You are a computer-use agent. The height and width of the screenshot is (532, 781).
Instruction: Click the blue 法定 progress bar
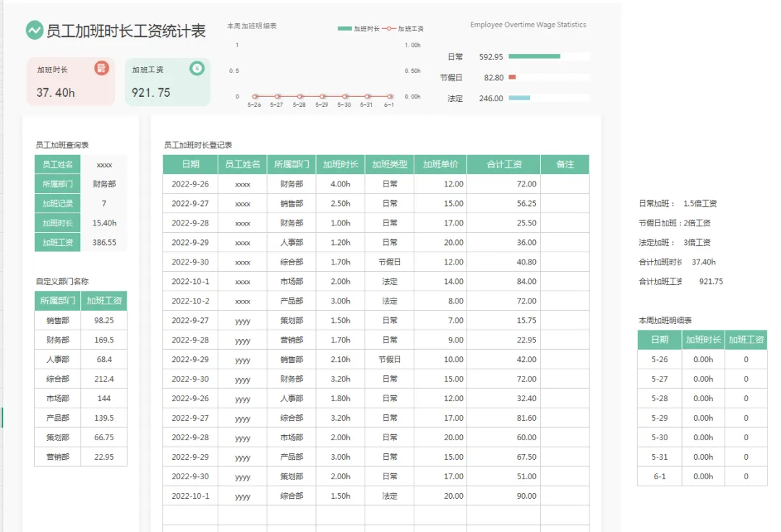tap(519, 98)
